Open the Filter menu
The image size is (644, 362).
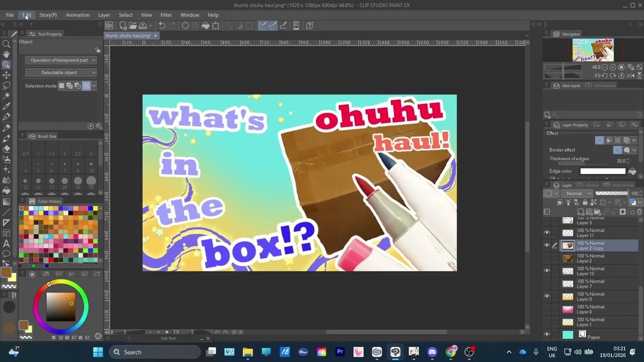tap(166, 15)
